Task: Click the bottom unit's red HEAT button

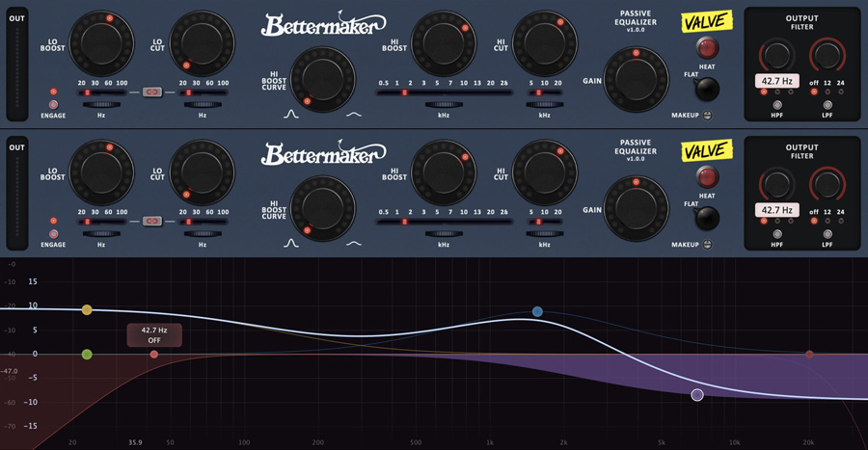Action: 707,177
